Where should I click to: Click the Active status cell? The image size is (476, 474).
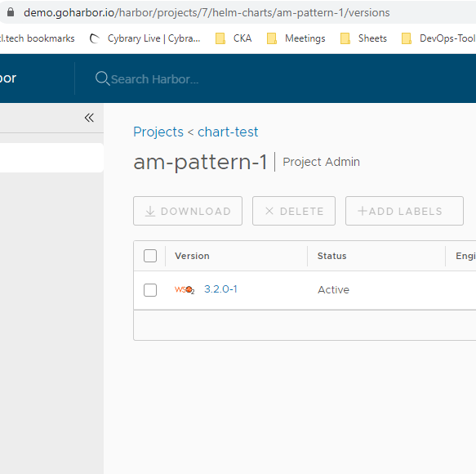point(333,290)
